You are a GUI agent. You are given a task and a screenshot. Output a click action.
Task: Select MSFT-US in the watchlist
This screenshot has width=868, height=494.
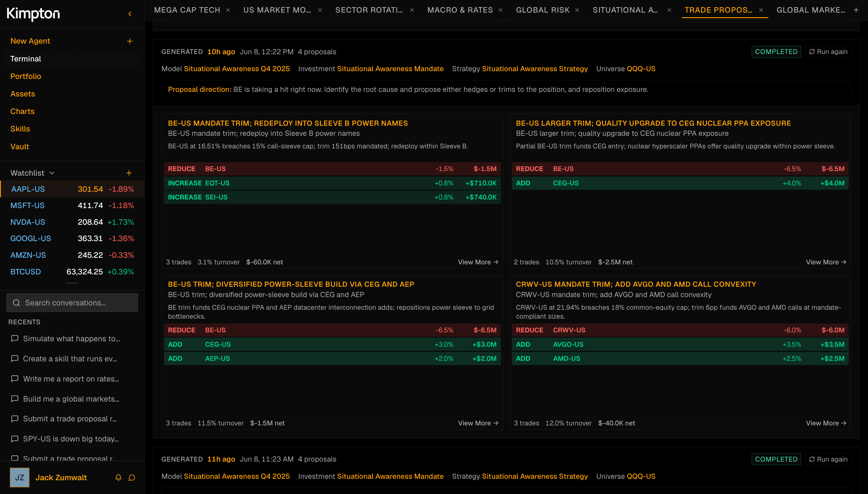[x=72, y=206]
